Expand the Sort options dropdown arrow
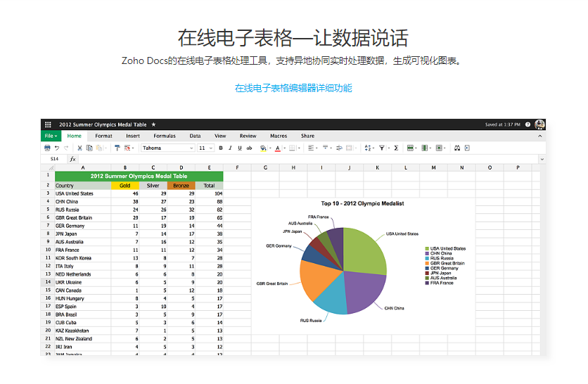588x384 pixels. 373,148
